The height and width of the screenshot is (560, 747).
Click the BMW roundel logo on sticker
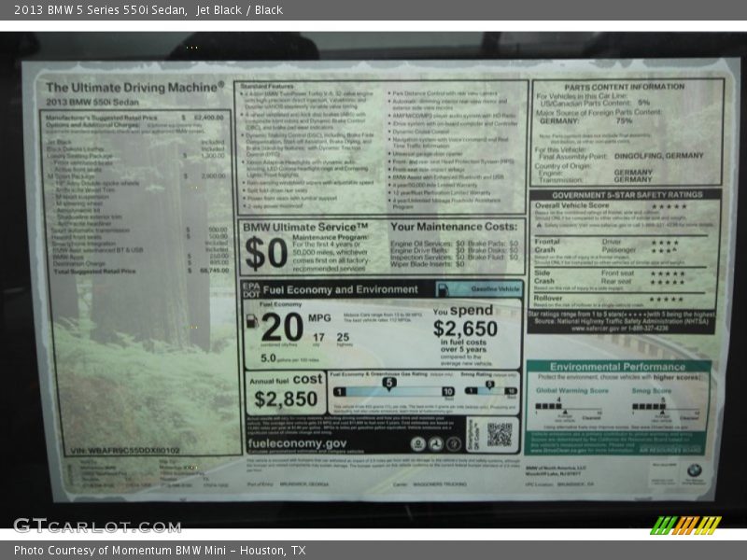[x=694, y=470]
